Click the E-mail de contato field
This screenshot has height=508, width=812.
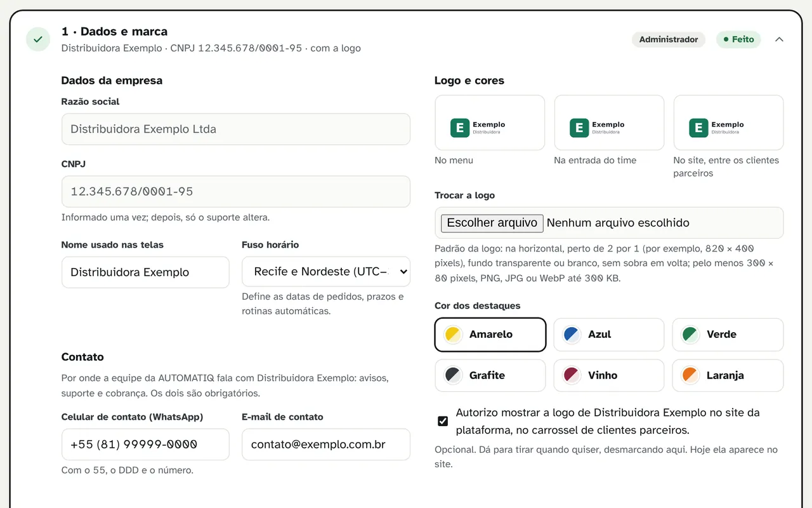pyautogui.click(x=326, y=444)
